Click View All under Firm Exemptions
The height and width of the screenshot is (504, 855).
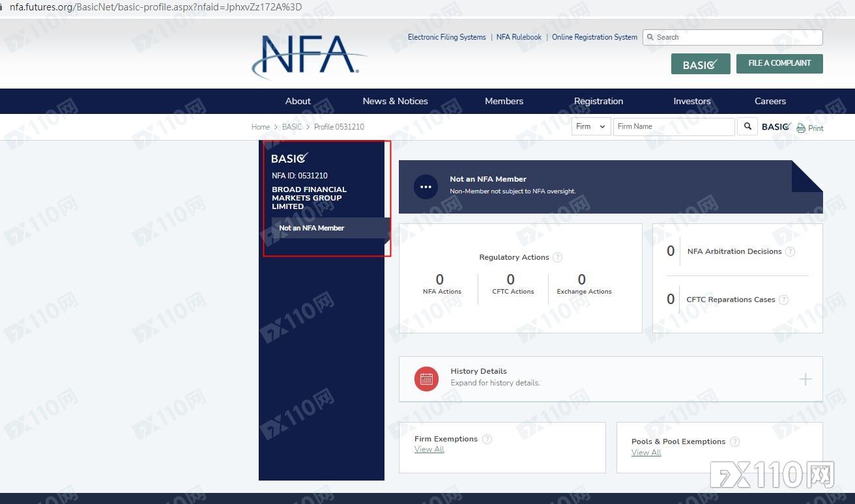pyautogui.click(x=429, y=449)
